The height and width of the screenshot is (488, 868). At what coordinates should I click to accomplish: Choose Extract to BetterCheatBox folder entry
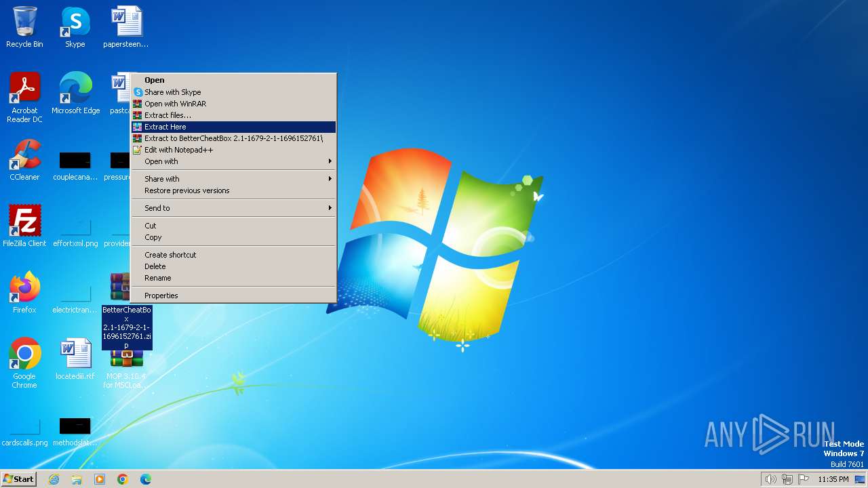click(233, 138)
